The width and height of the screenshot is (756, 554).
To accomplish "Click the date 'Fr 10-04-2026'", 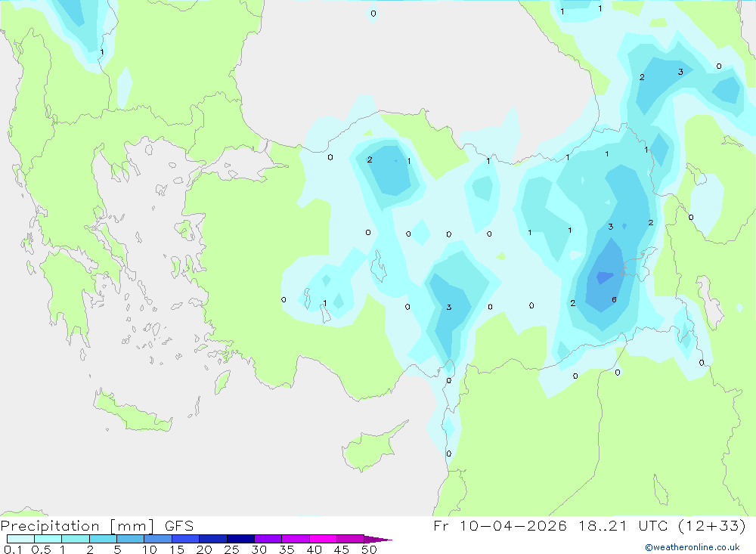I will point(500,525).
